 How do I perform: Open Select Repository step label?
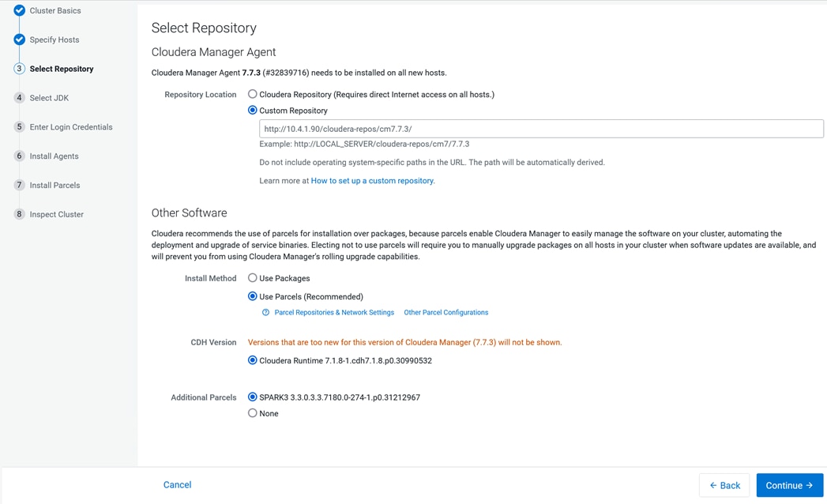click(x=62, y=69)
